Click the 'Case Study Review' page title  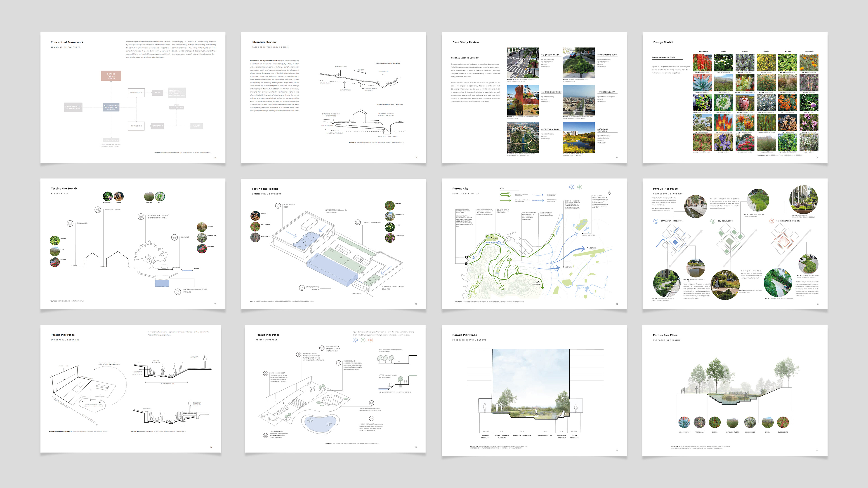(466, 42)
